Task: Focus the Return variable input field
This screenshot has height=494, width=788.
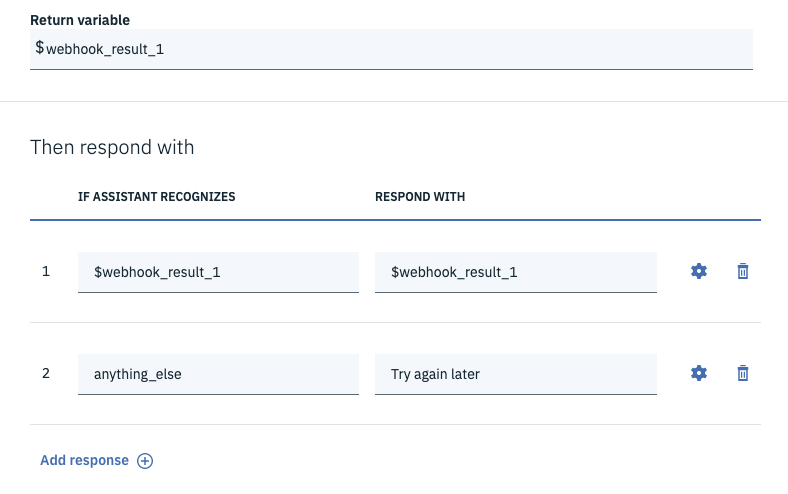Action: coord(400,48)
